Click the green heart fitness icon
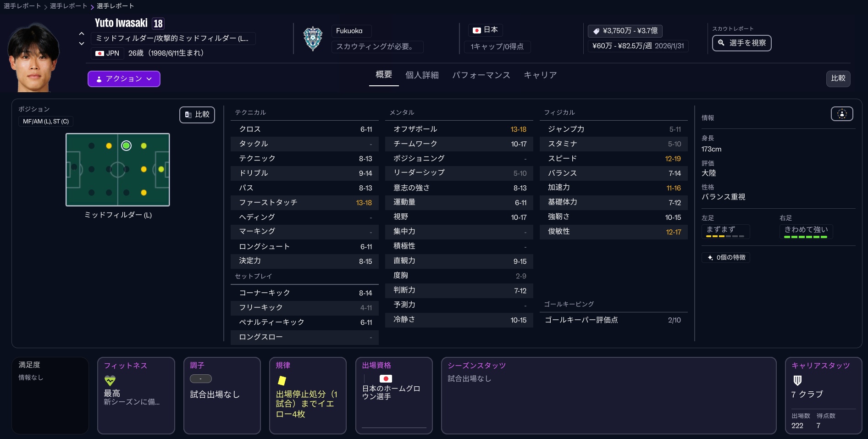This screenshot has height=439, width=868. 110,380
